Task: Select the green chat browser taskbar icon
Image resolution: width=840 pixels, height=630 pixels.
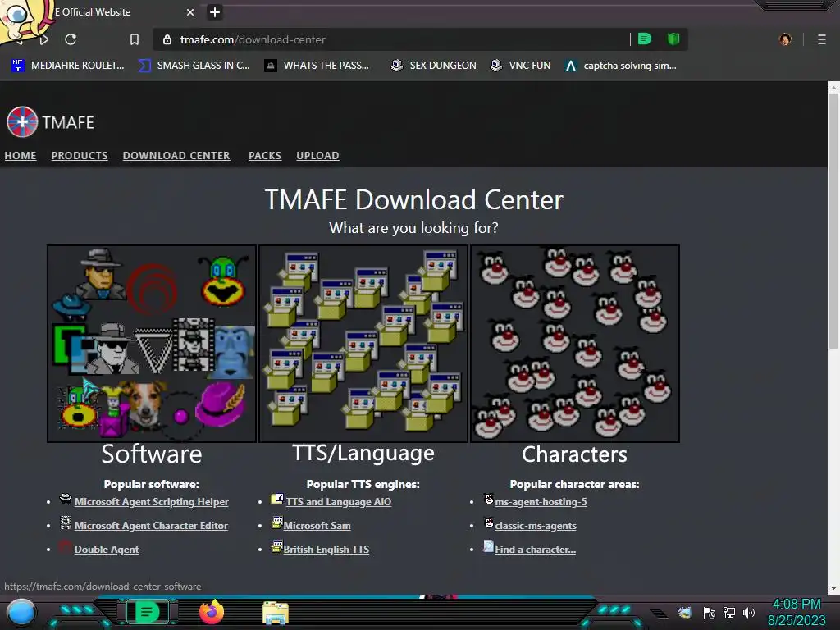Action: (x=147, y=612)
